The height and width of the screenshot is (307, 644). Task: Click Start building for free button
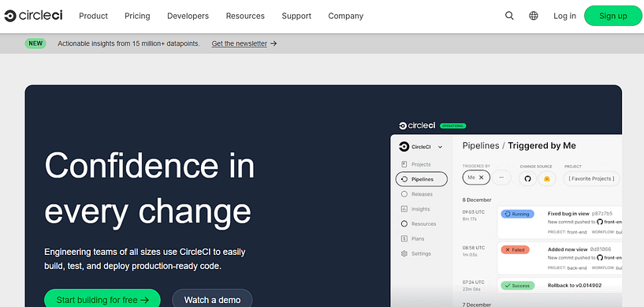102,299
